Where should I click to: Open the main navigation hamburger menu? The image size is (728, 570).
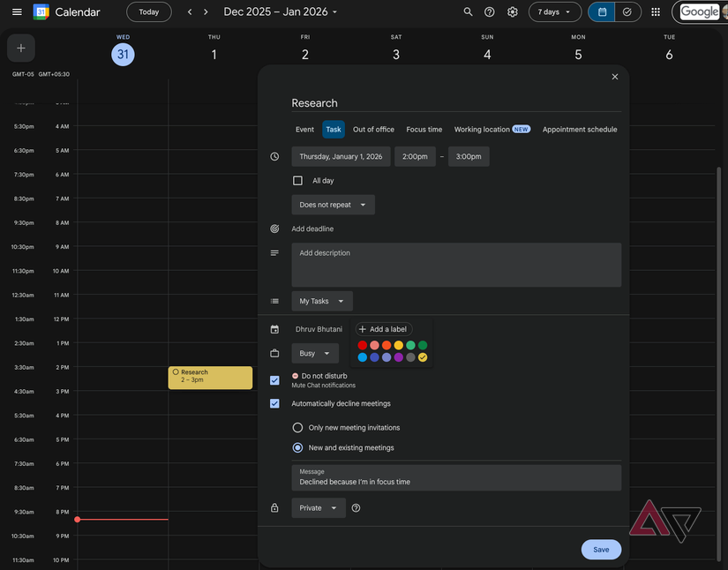tap(16, 11)
